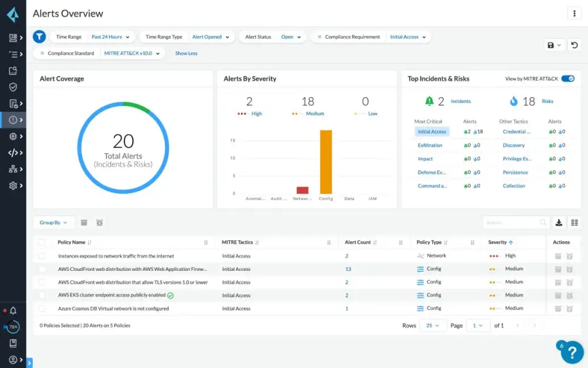Toggle the View by MITRE ATT&CK switch
588x368 pixels.
567,78
